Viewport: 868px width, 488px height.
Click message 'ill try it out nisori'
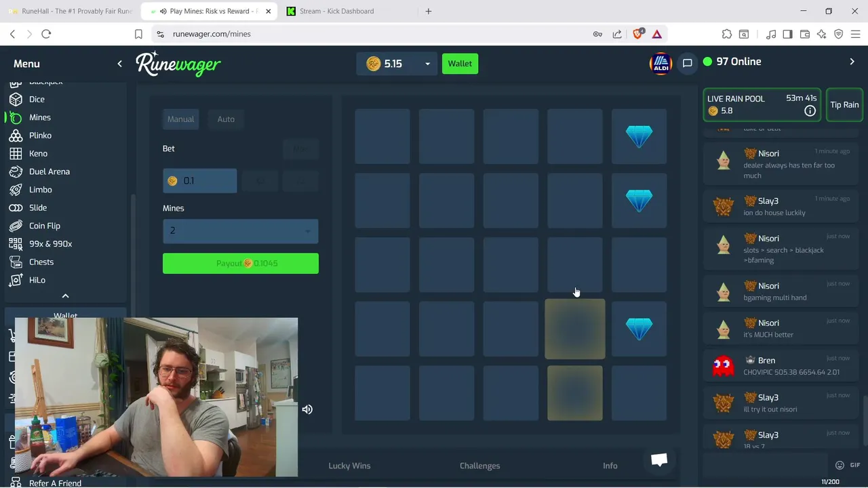click(x=770, y=409)
